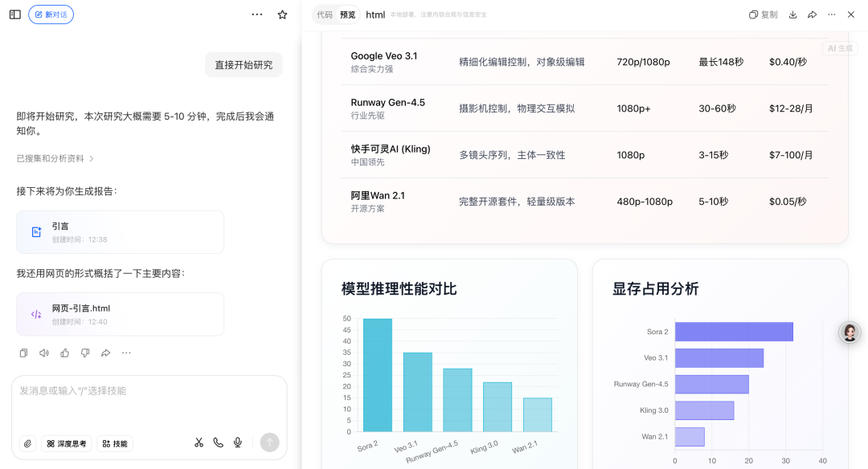Start a voice call with the phone icon
868x469 pixels.
click(218, 442)
